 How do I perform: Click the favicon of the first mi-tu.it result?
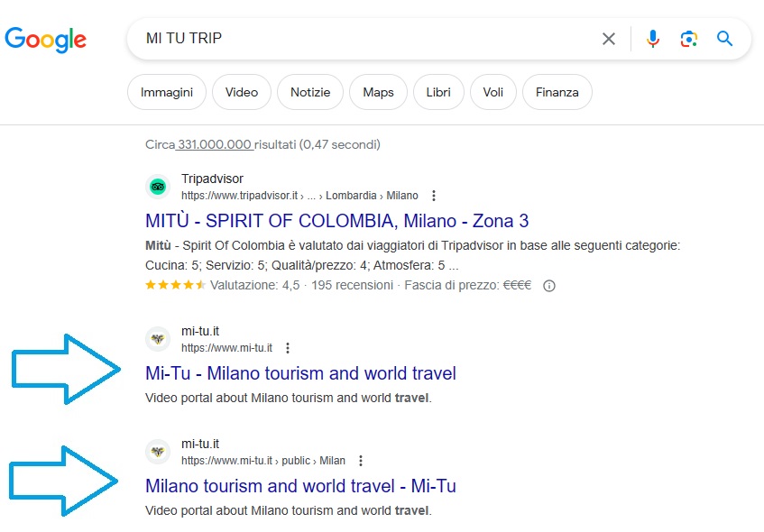click(x=158, y=339)
